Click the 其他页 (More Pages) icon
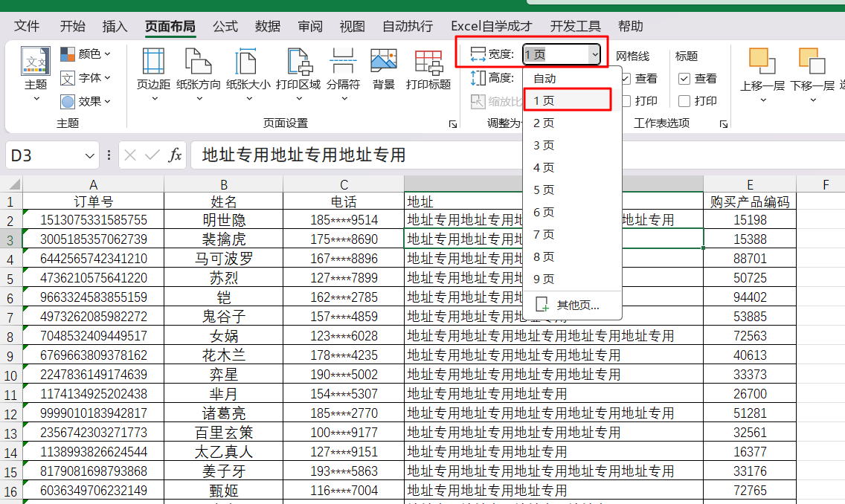The width and height of the screenshot is (845, 504). (542, 305)
